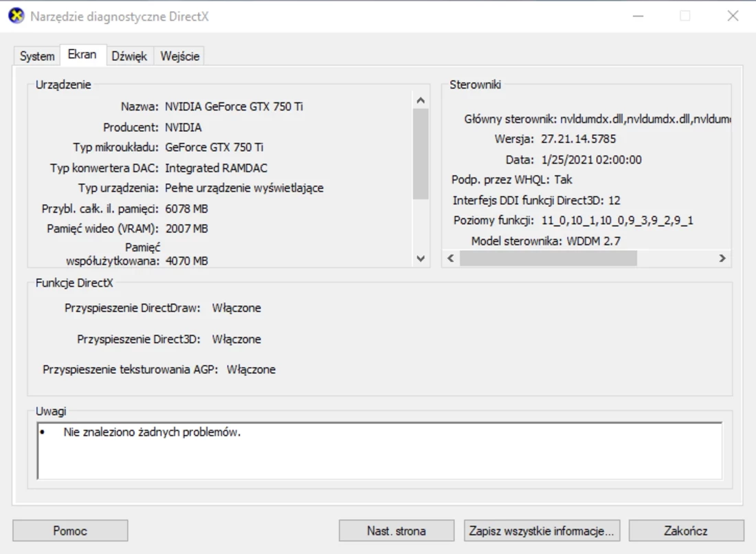Minimize the DirectX diagnostic window
The width and height of the screenshot is (756, 554).
pos(638,16)
